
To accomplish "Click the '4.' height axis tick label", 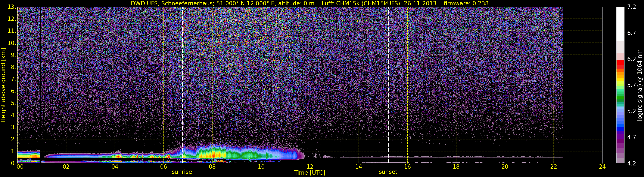I will tap(13, 115).
